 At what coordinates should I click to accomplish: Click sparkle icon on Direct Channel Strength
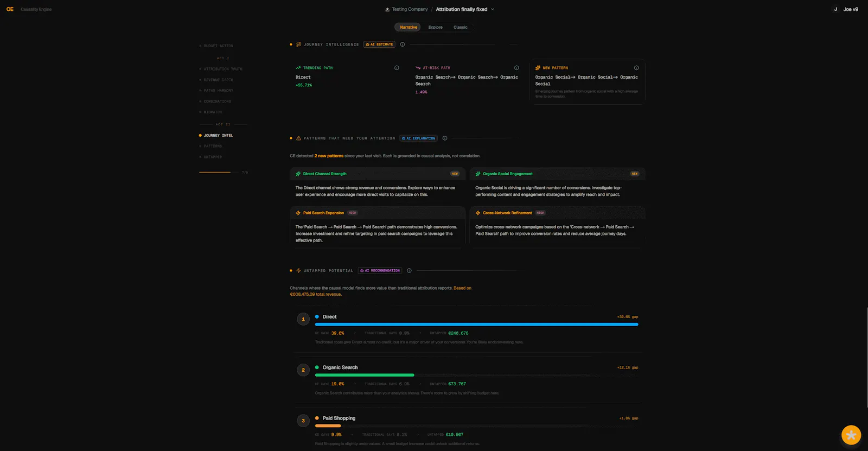point(298,174)
